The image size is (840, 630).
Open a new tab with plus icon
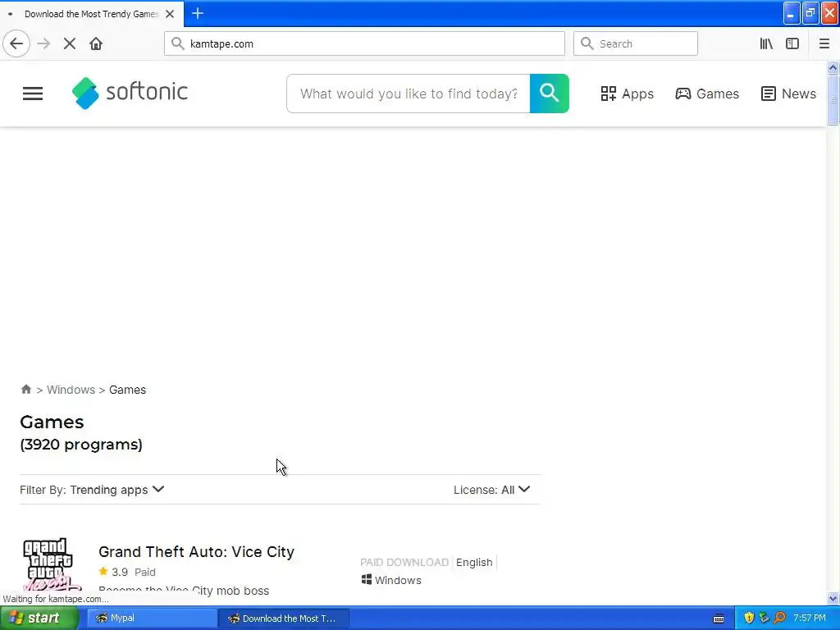[x=197, y=13]
